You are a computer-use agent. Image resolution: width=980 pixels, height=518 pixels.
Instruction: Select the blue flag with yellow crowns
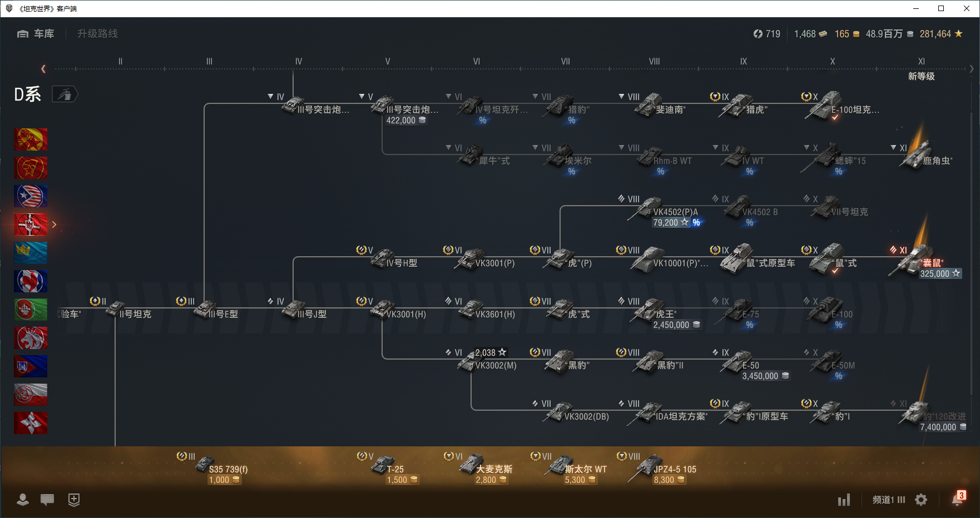pos(31,253)
